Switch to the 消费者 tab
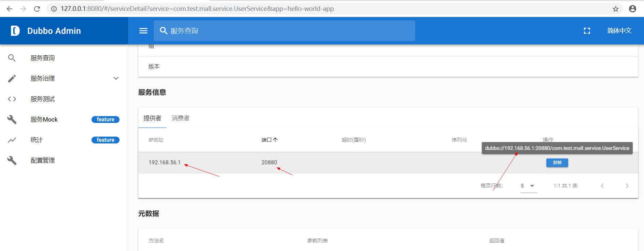Image resolution: width=644 pixels, height=251 pixels. pyautogui.click(x=180, y=118)
